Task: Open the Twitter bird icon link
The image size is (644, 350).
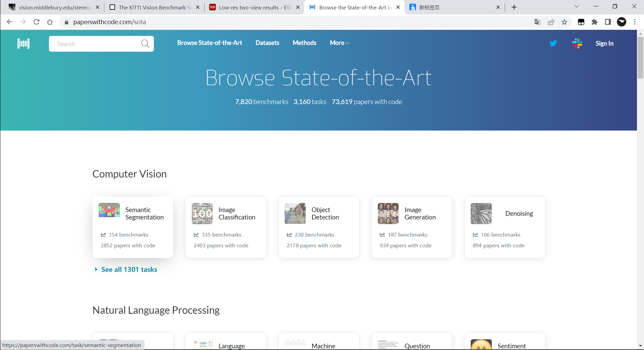Action: 553,43
